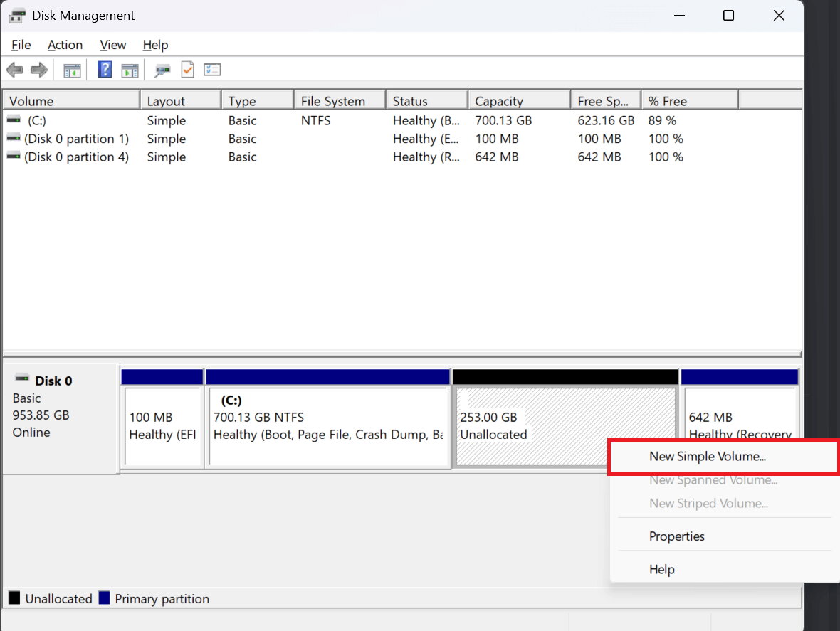Sort by the File System column header
This screenshot has width=840, height=631.
point(340,100)
